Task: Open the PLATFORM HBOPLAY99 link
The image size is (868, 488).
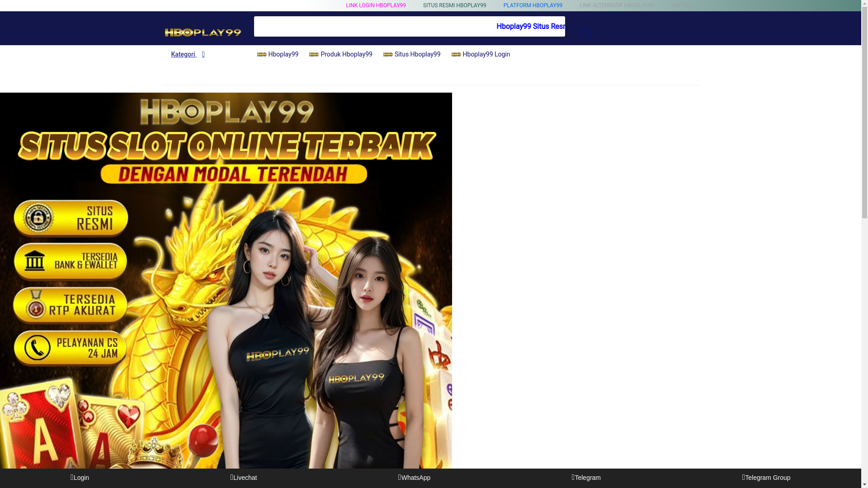Action: point(533,5)
